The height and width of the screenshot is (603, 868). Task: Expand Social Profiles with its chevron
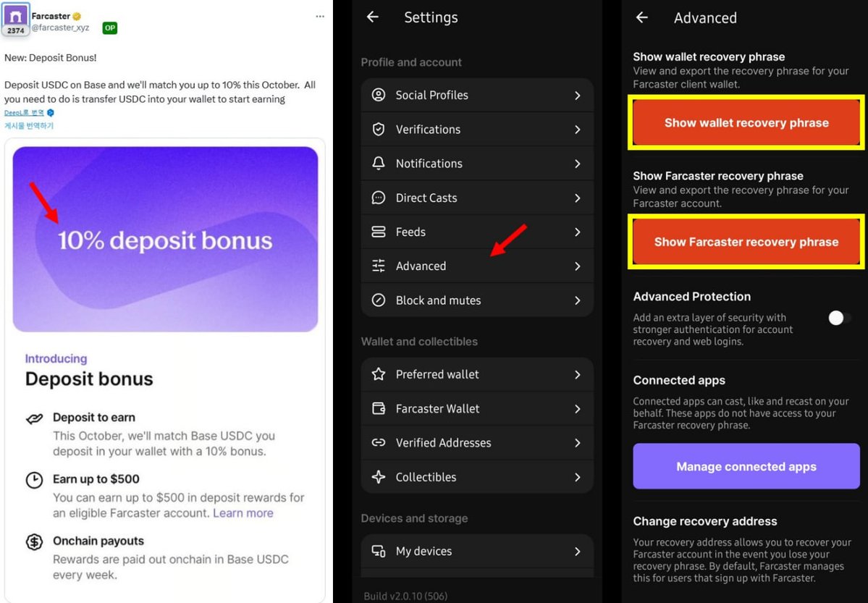pyautogui.click(x=578, y=96)
